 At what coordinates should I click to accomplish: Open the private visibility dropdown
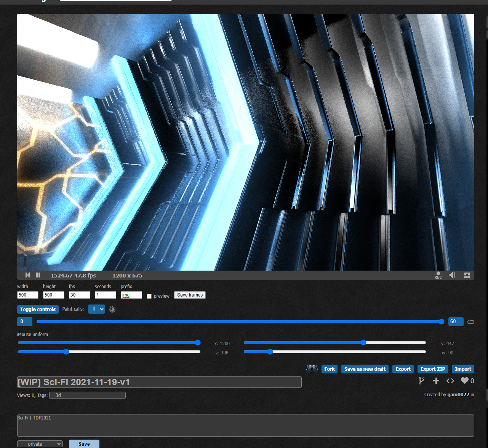40,444
